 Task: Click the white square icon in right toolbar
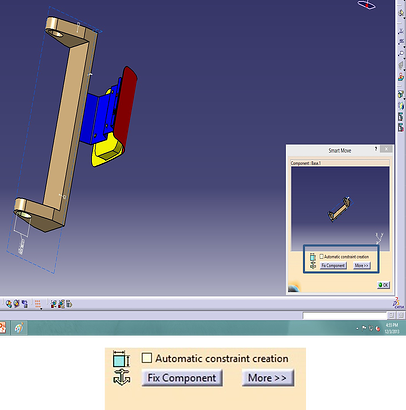401,53
